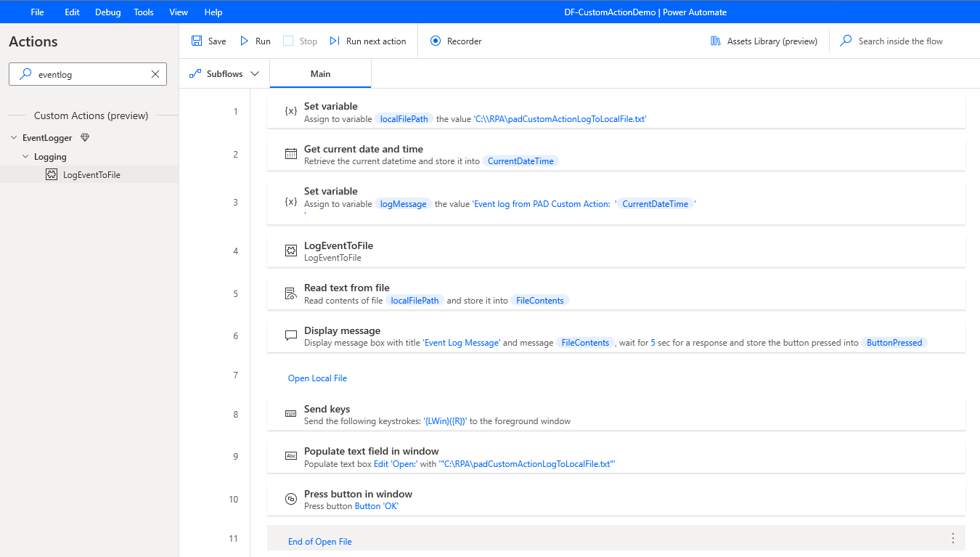Click the search magnifier icon in Actions
This screenshot has width=980, height=557.
pos(25,74)
